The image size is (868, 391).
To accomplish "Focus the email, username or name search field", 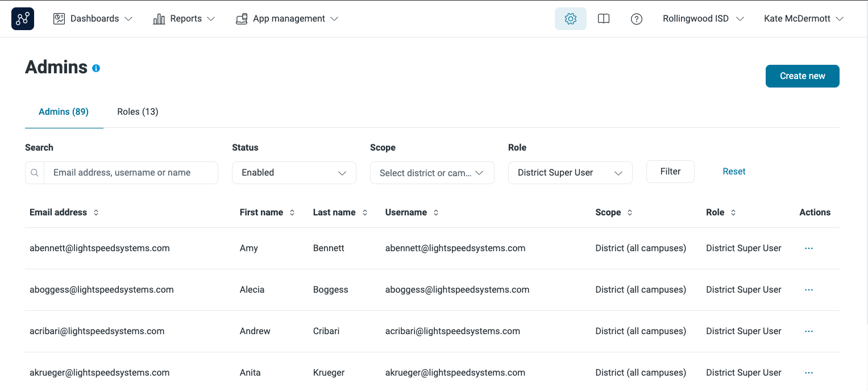I will (x=131, y=173).
